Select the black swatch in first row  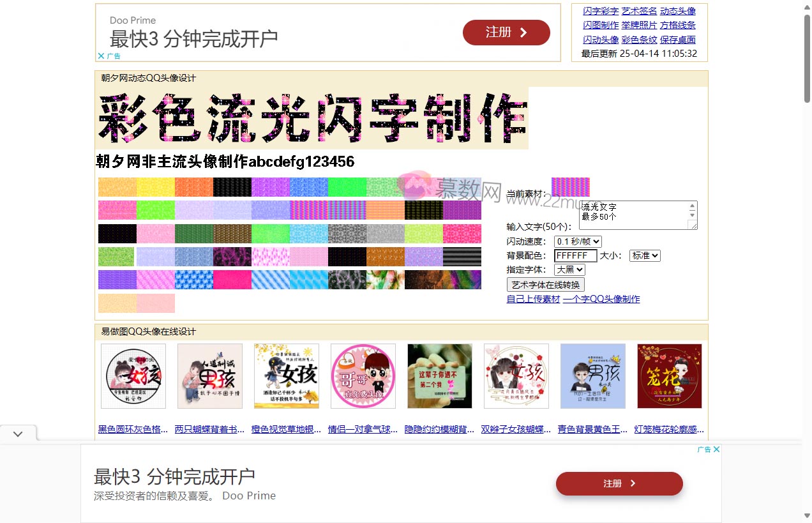[232, 187]
